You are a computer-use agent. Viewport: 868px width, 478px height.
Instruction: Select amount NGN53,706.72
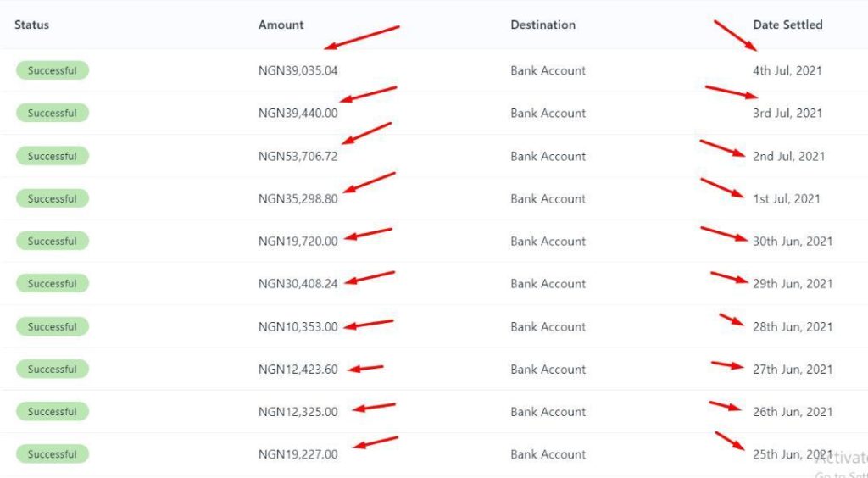tap(298, 156)
